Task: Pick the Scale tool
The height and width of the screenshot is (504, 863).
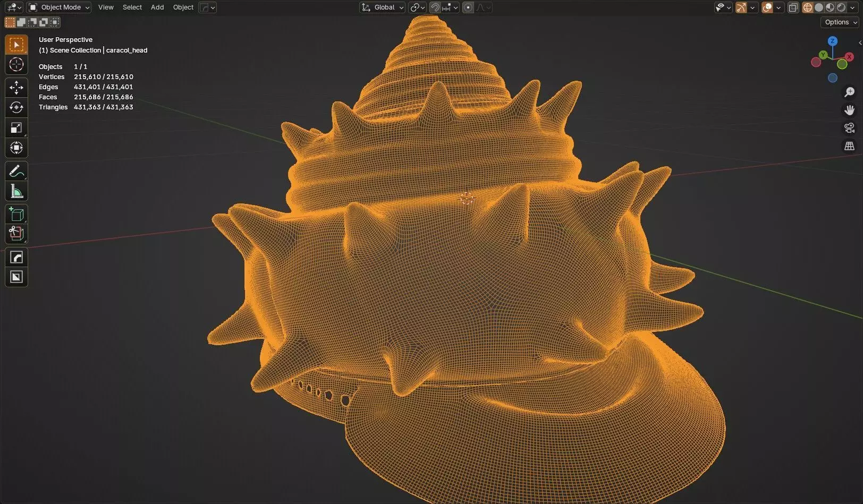Action: (x=16, y=128)
